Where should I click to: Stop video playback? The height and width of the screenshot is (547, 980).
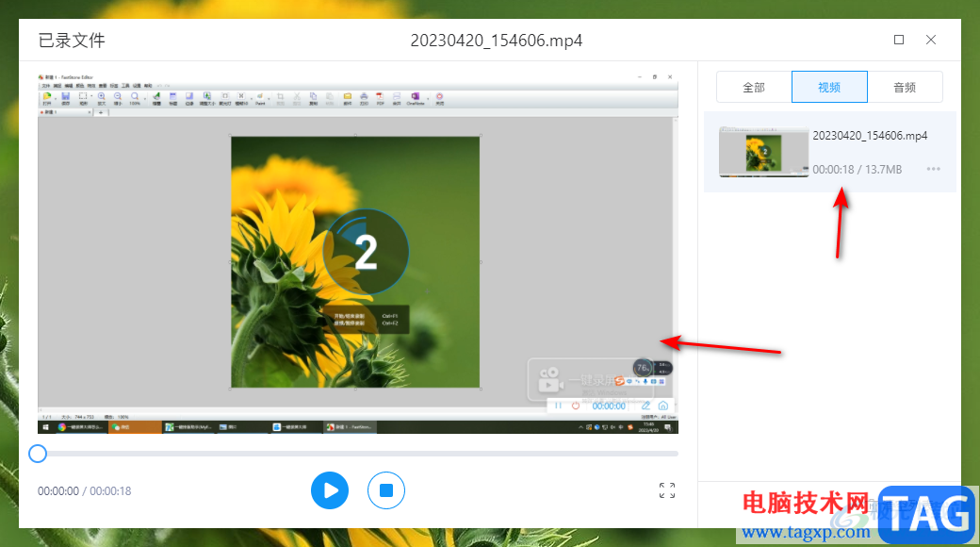pyautogui.click(x=385, y=490)
